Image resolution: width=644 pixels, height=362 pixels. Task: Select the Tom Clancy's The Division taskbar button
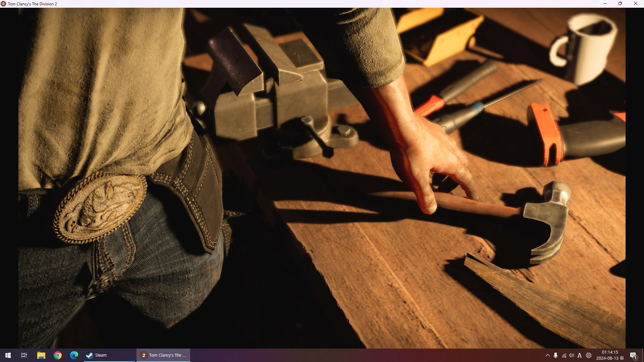[x=163, y=355]
